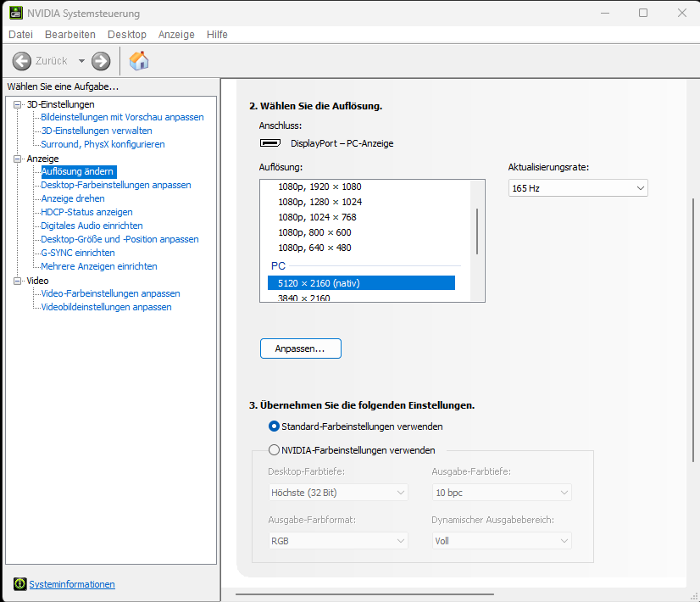The height and width of the screenshot is (602, 700).
Task: Open the Anzeige menu
Action: 176,35
